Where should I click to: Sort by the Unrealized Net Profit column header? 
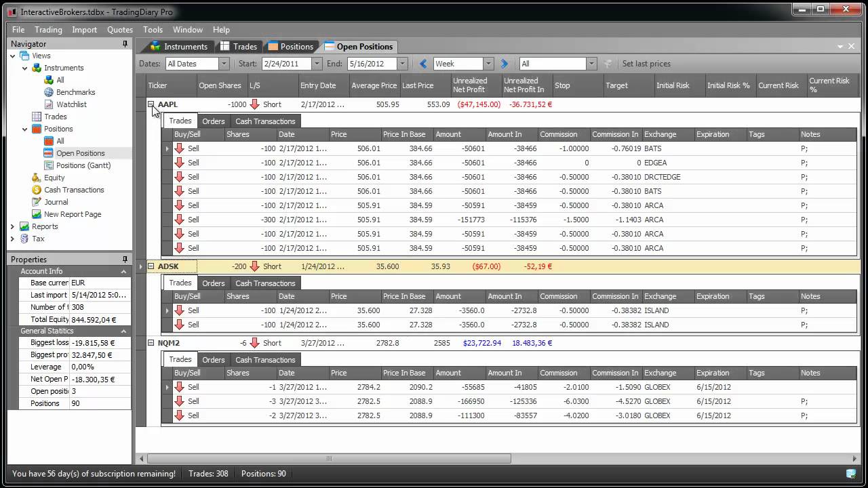(476, 85)
